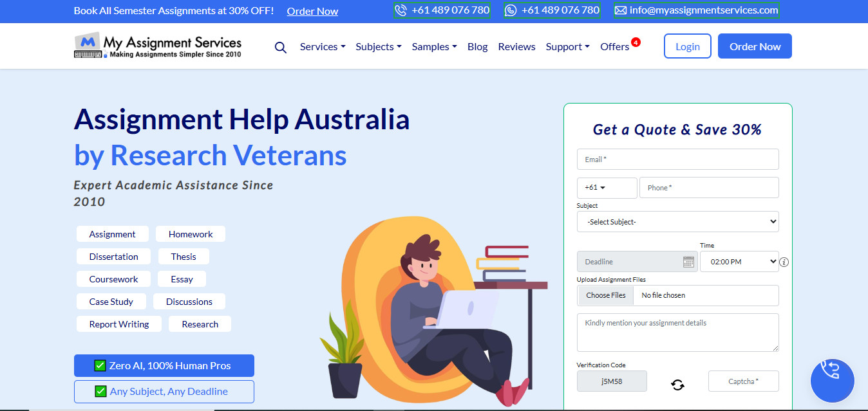Screen dimensions: 868x411
Task: Click the email envelope icon
Action: tap(621, 10)
